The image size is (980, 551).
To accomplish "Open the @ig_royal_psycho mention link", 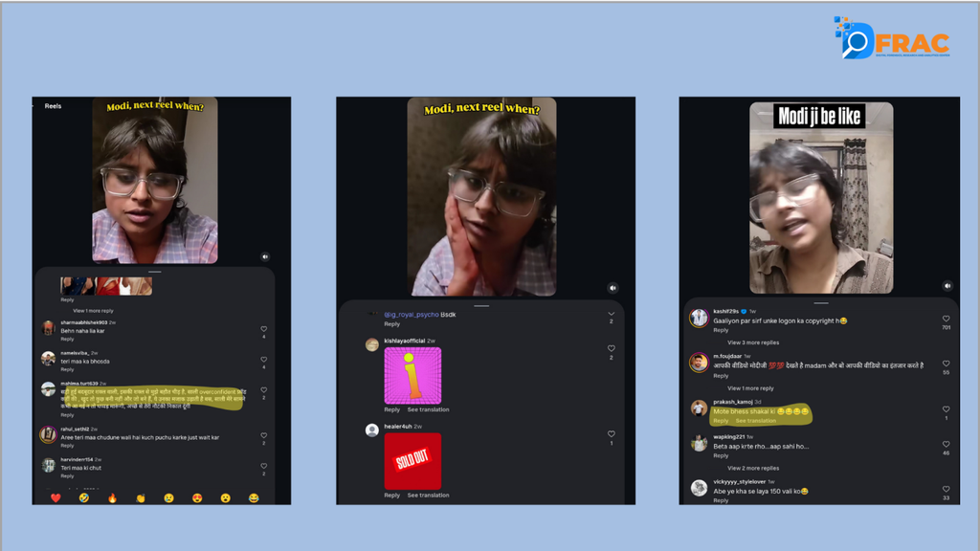I will [x=412, y=314].
